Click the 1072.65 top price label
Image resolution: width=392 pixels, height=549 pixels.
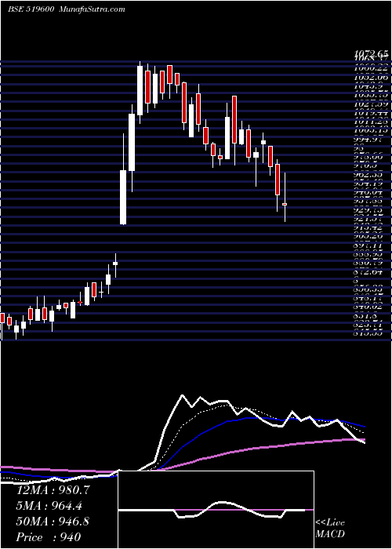click(371, 53)
